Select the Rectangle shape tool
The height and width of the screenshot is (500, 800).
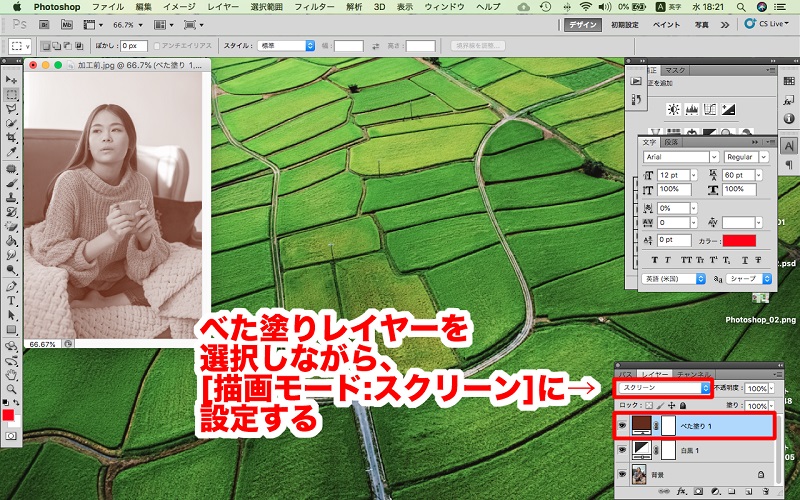click(x=11, y=330)
